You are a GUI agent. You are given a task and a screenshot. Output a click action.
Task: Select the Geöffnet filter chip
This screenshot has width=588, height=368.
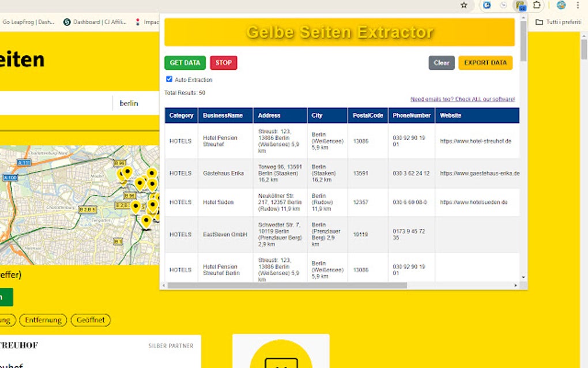click(91, 320)
